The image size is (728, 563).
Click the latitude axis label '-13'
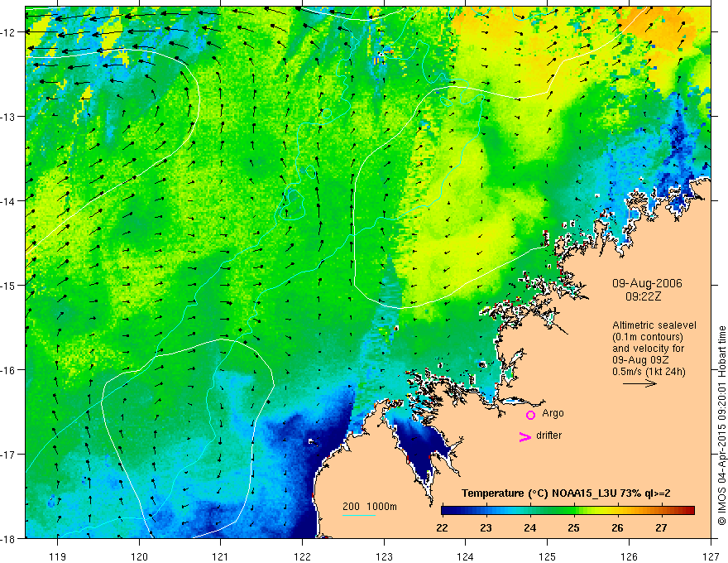[9, 117]
